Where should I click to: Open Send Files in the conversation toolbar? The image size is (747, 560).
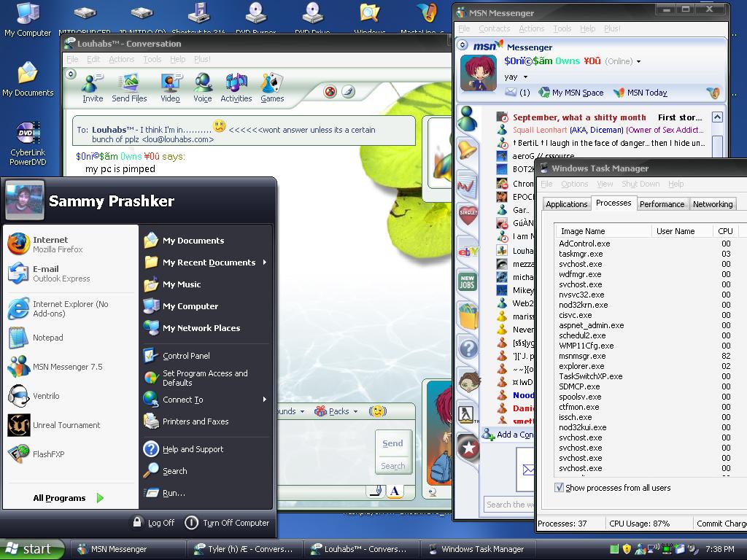[129, 85]
